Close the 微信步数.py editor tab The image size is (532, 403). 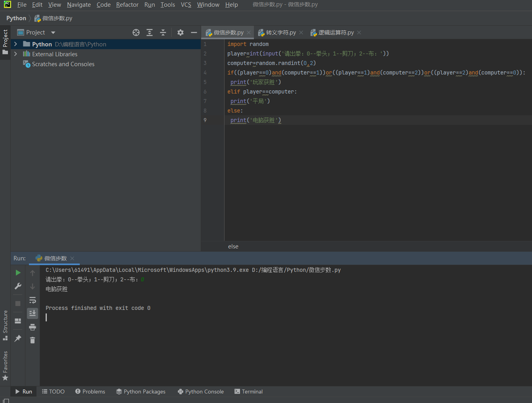[x=249, y=32]
